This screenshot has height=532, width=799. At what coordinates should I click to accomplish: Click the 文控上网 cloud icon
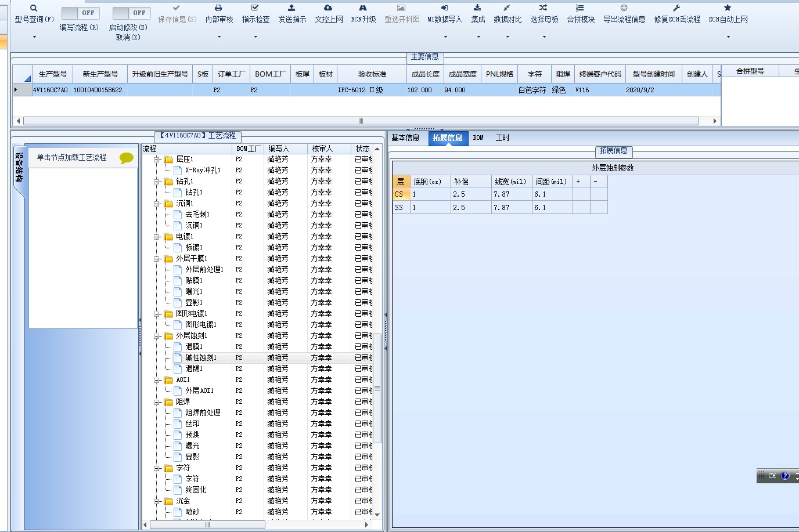coord(328,8)
